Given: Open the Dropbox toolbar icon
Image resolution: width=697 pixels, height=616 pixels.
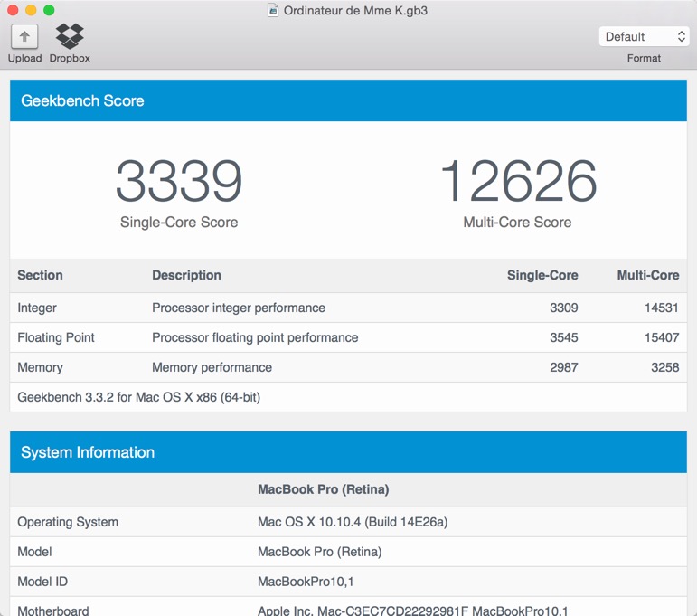Looking at the screenshot, I should [x=70, y=36].
